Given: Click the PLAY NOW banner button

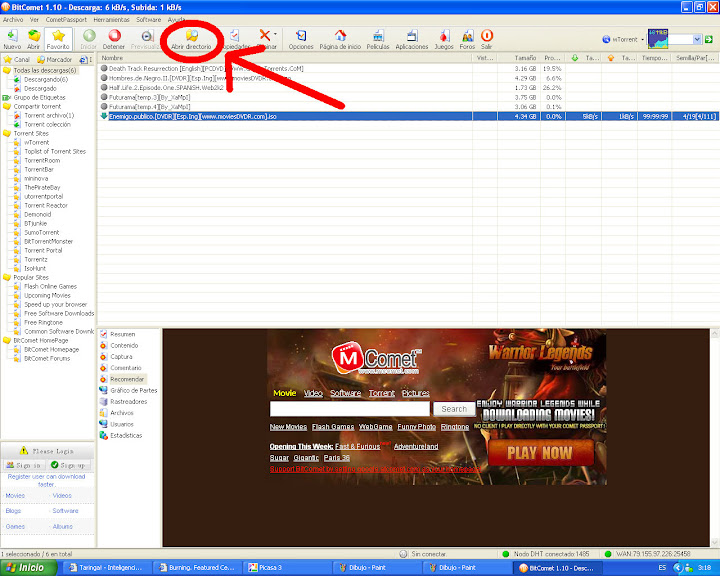Looking at the screenshot, I should [540, 453].
